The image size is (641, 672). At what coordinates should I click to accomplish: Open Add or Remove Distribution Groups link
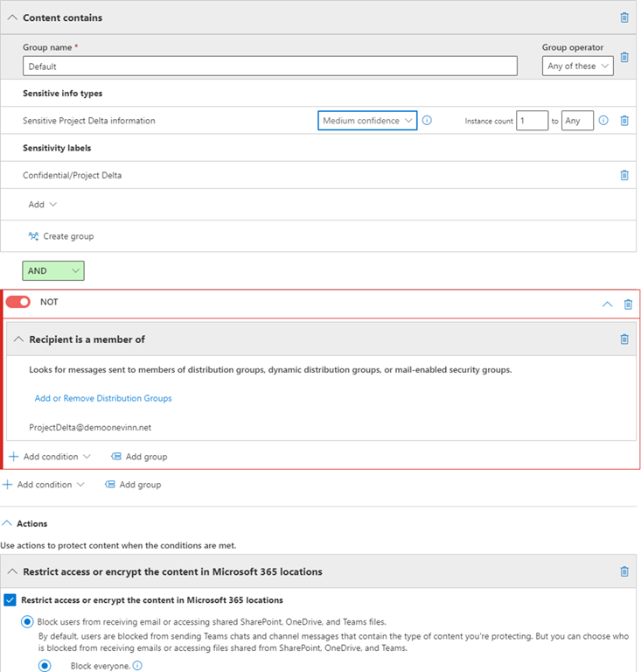pos(103,398)
